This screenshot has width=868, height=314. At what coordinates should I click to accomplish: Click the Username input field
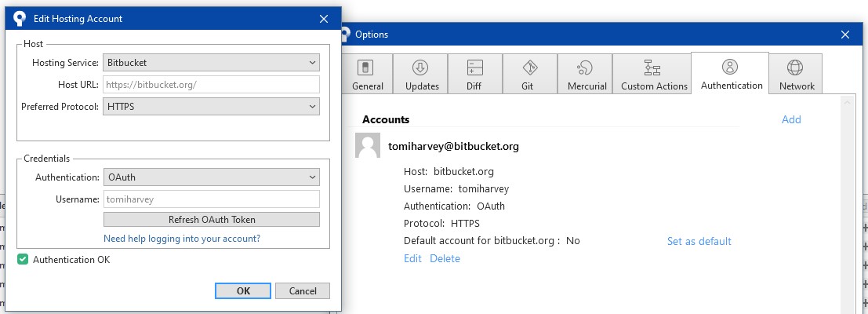[x=212, y=199]
